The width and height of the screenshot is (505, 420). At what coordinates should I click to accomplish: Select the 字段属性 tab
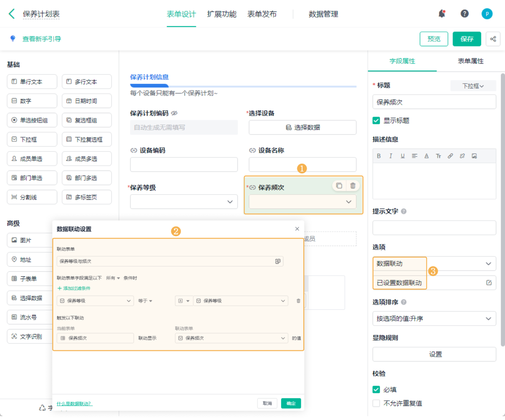pos(402,61)
